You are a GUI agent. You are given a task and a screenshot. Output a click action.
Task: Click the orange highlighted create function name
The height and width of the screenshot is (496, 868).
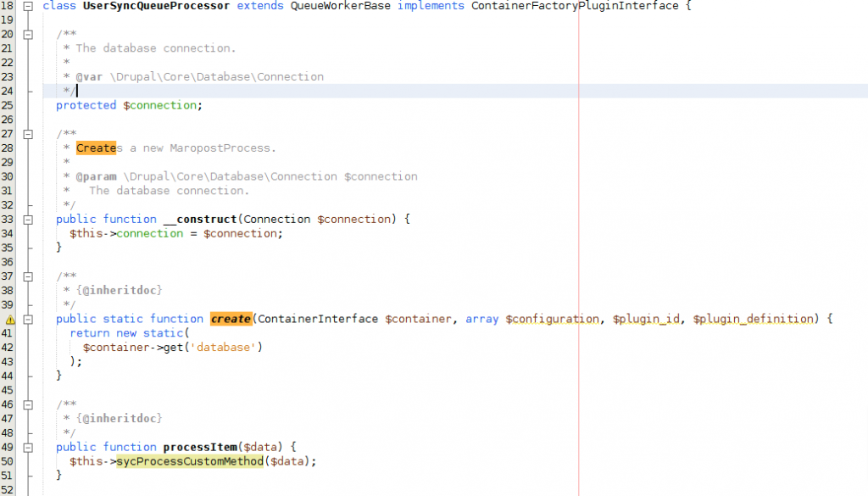(231, 320)
